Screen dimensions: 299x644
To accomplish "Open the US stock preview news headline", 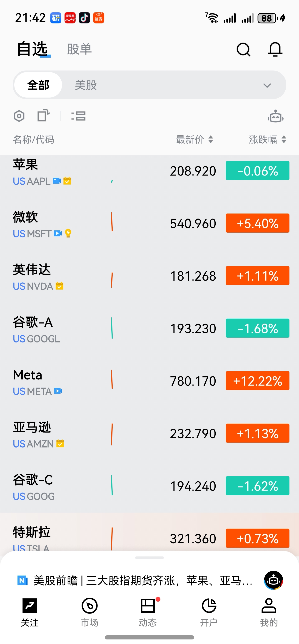I will coord(143,581).
